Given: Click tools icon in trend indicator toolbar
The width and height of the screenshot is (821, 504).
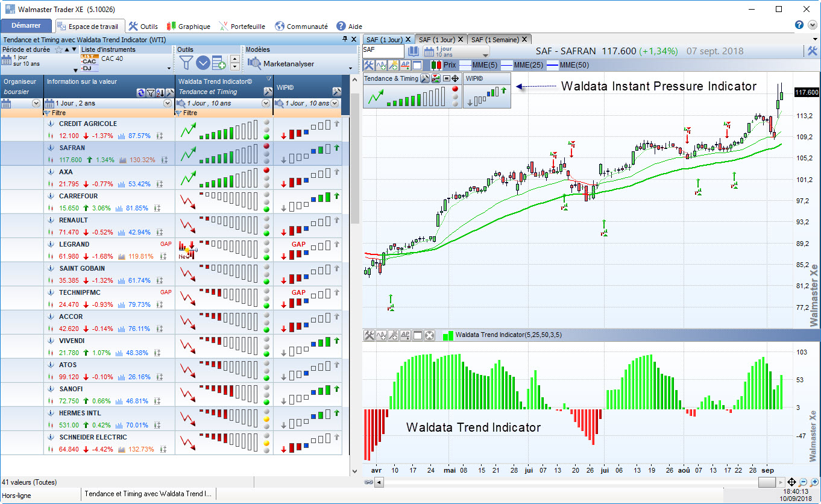Looking at the screenshot, I should 369,335.
